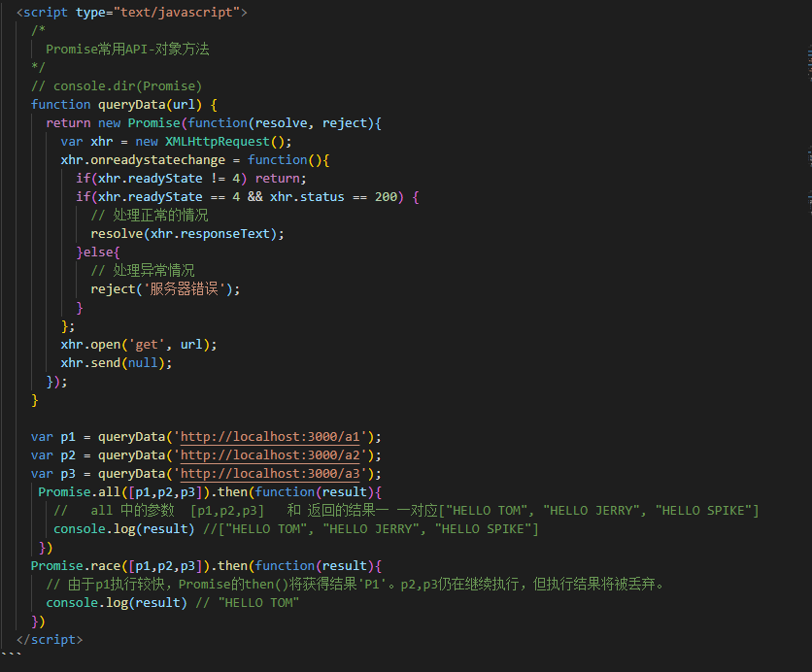The image size is (812, 672).
Task: Click 'xhr.open('get', url);' line
Action: [139, 345]
